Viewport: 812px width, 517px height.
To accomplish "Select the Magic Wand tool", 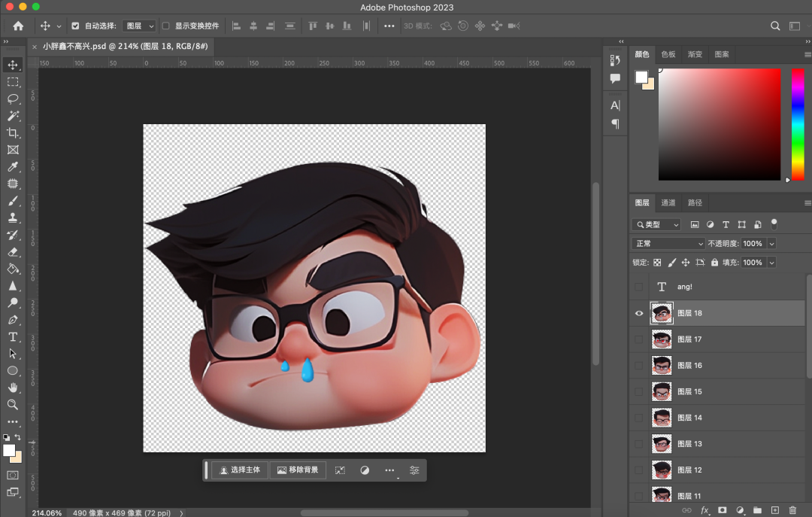I will click(13, 116).
